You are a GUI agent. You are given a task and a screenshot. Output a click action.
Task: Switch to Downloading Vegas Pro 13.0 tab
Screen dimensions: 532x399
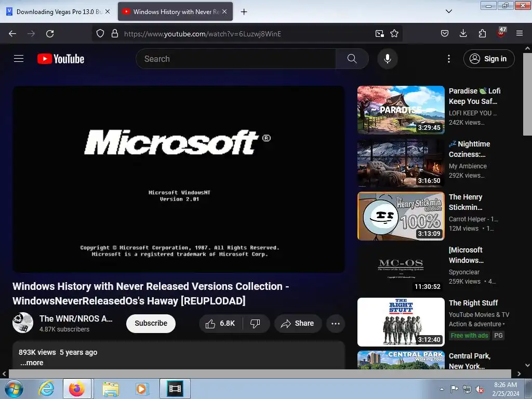pyautogui.click(x=58, y=11)
